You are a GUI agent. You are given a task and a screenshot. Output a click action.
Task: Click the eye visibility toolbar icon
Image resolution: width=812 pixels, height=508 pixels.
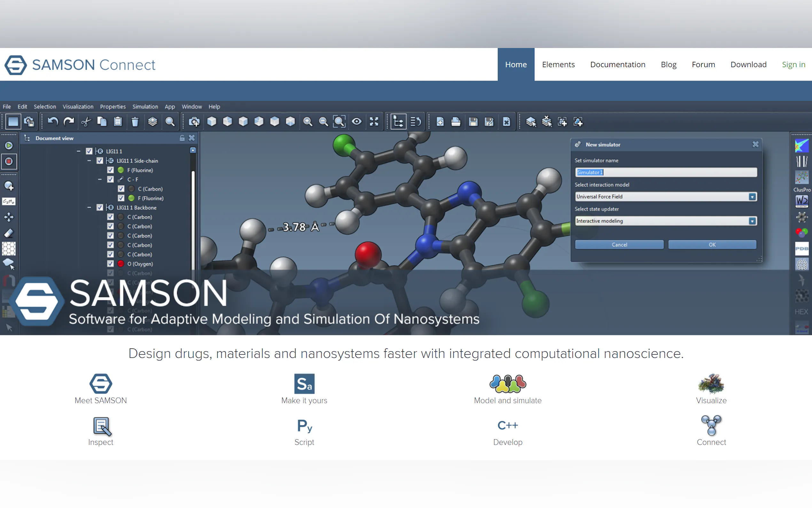coord(356,122)
